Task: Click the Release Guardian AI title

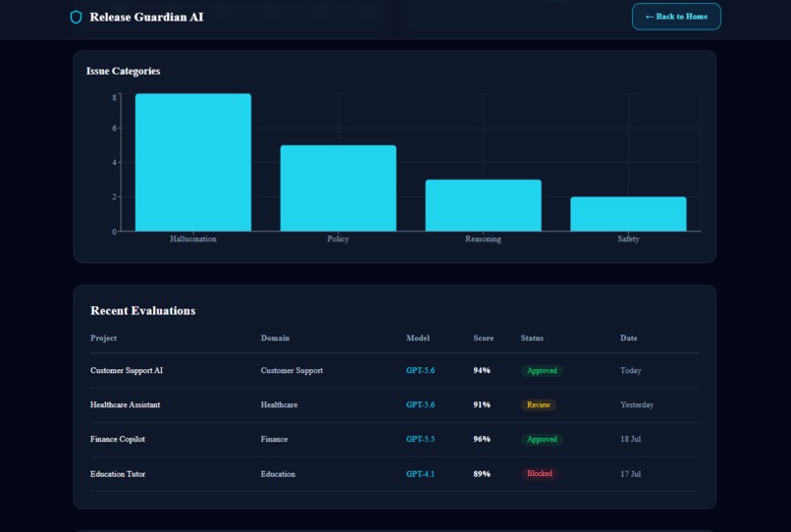Action: click(x=146, y=17)
